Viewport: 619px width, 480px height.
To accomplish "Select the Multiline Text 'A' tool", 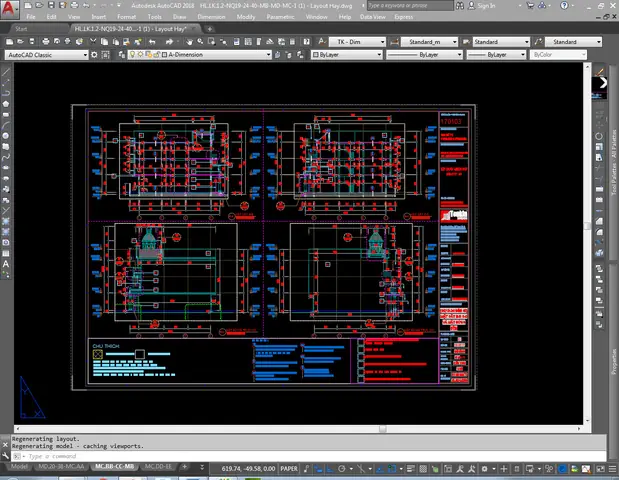I will click(x=6, y=264).
